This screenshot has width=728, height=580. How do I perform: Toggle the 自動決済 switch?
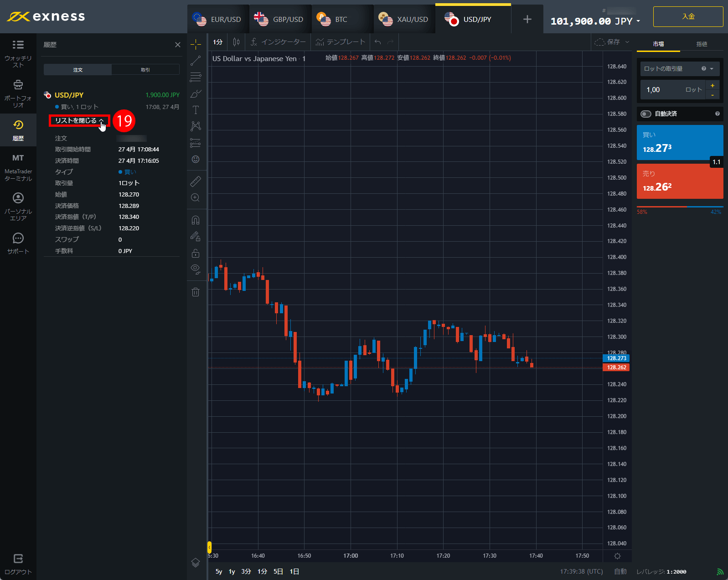[x=646, y=114]
